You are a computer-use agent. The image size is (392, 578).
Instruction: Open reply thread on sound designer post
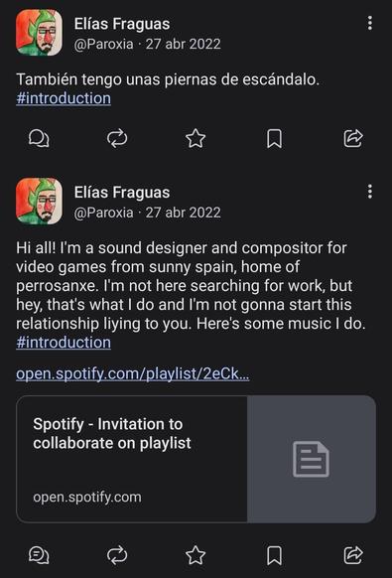(x=39, y=555)
